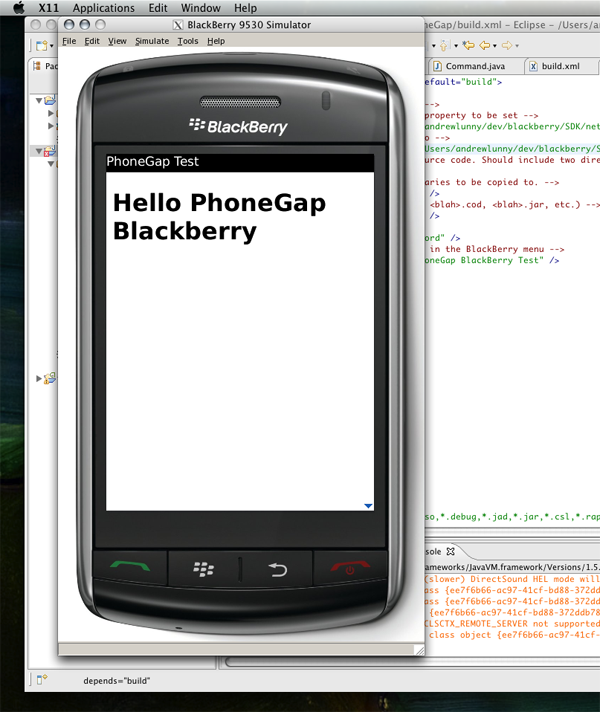The width and height of the screenshot is (600, 712).
Task: Click the 'in the BlackBerry menu -->' comment line
Action: click(496, 249)
